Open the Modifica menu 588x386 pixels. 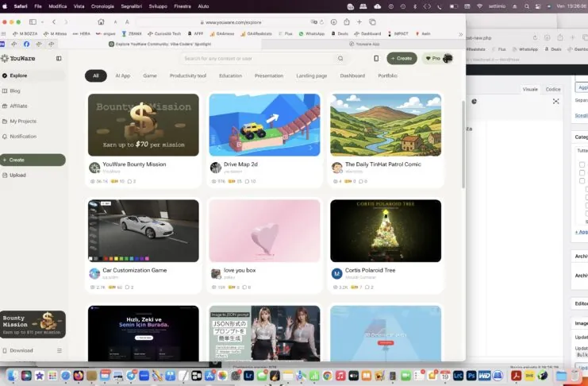pos(57,6)
